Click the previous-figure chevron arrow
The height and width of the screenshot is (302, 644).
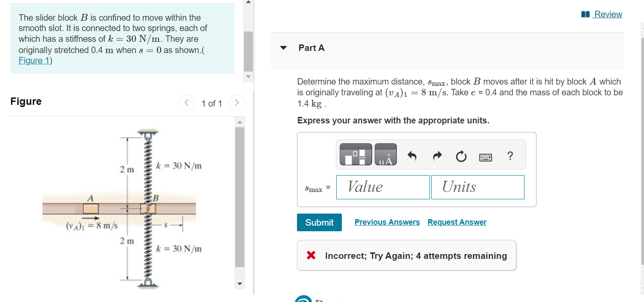pos(186,103)
